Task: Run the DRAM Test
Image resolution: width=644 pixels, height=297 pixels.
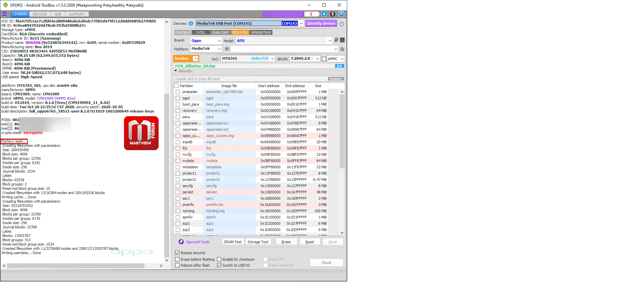Action: 233,242
